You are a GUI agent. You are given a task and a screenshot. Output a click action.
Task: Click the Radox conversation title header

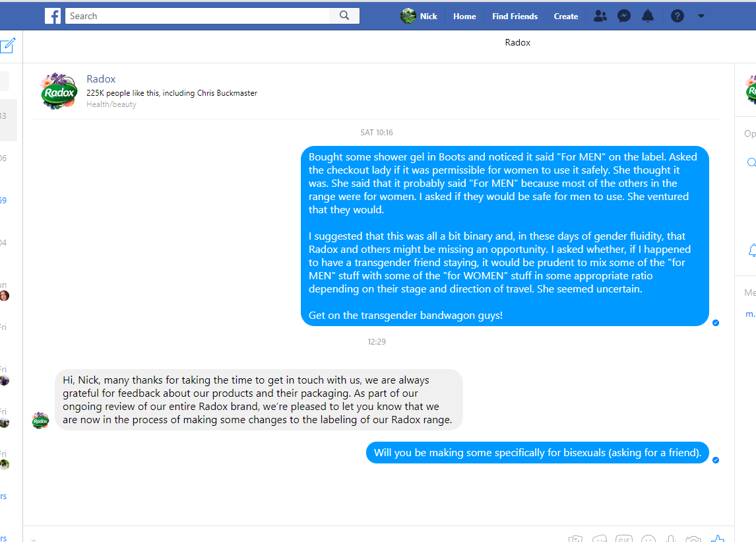pos(517,42)
